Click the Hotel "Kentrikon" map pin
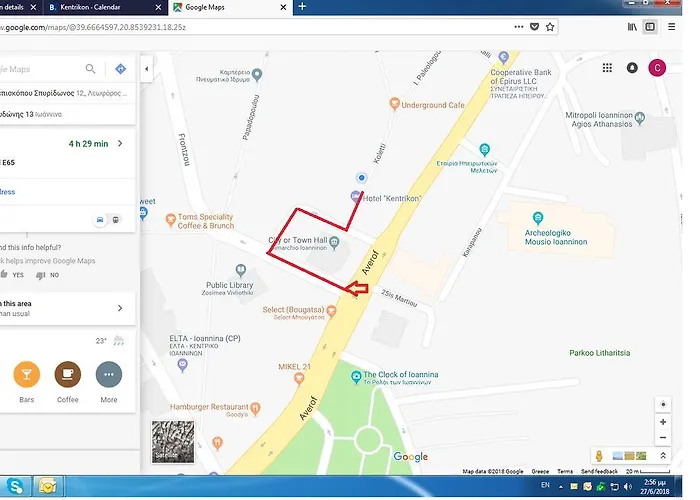Screen dimensions: 700x500 click(x=355, y=196)
